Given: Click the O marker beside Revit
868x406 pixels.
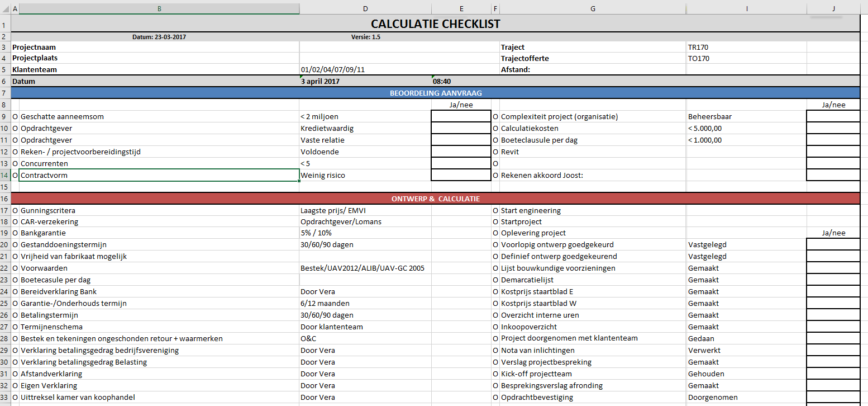Looking at the screenshot, I should (495, 152).
